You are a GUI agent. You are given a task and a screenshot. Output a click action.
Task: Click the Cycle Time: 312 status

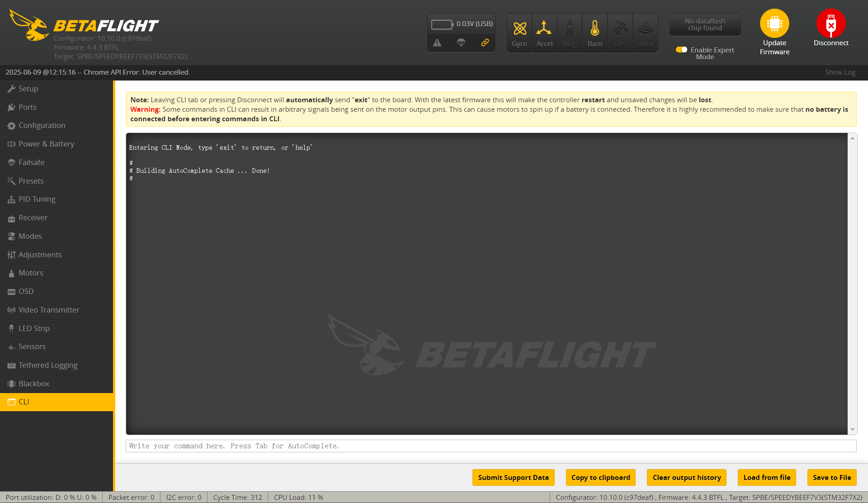click(237, 498)
